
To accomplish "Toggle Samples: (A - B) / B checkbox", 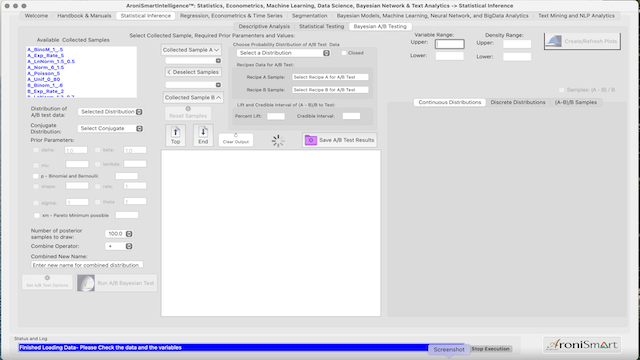I will pyautogui.click(x=561, y=90).
